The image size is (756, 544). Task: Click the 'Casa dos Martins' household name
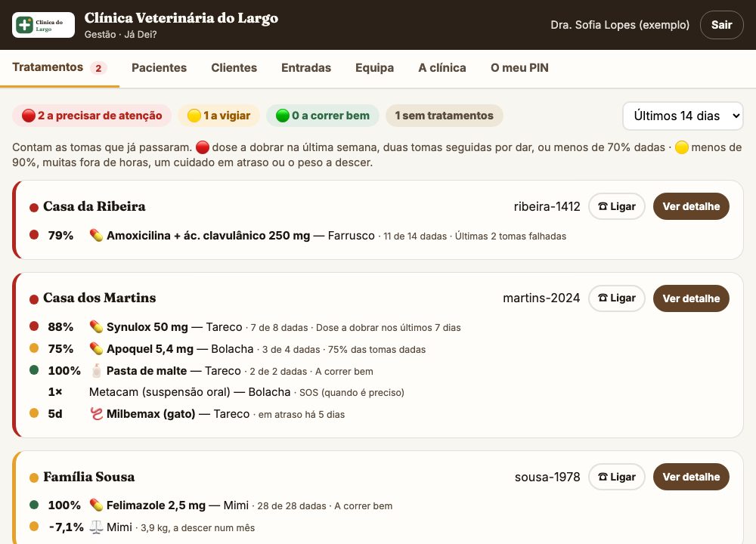click(x=99, y=298)
